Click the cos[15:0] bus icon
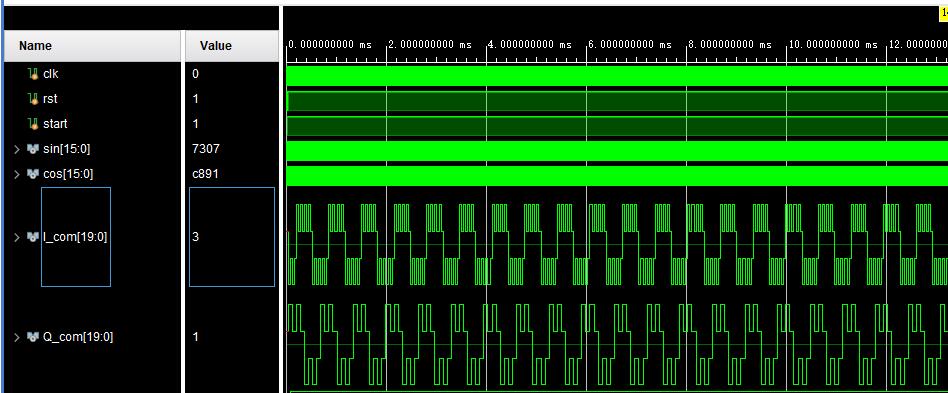This screenshot has height=393, width=948. click(33, 174)
